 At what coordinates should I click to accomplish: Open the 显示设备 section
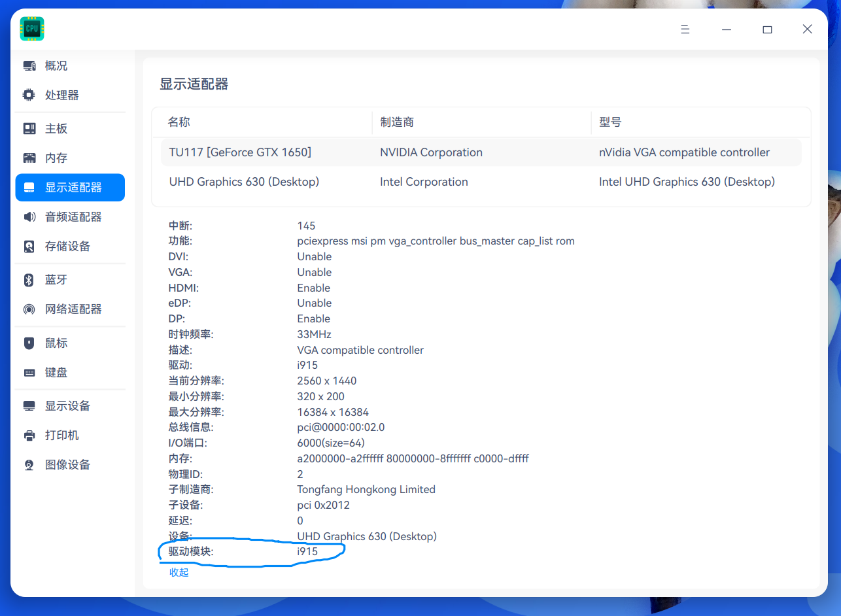tap(70, 406)
